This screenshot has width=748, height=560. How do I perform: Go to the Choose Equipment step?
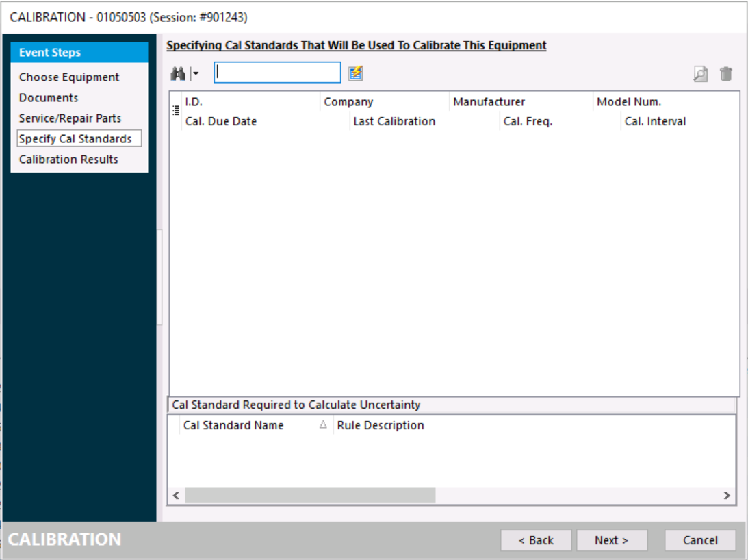click(x=69, y=77)
